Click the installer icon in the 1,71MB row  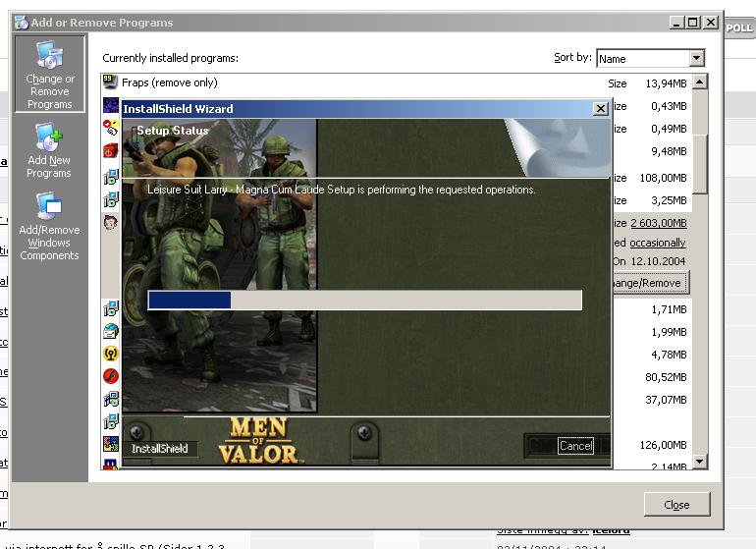(111, 308)
